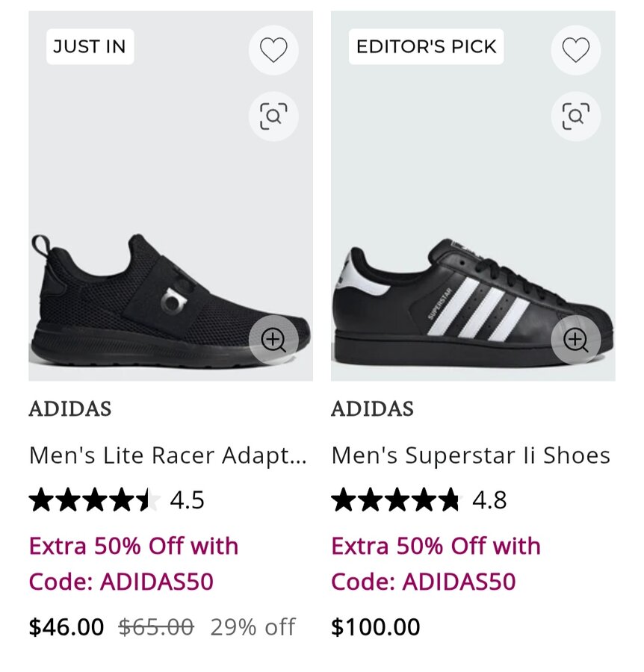This screenshot has height=672, width=644.
Task: Open visual search for Superstar II shoe
Action: (575, 116)
